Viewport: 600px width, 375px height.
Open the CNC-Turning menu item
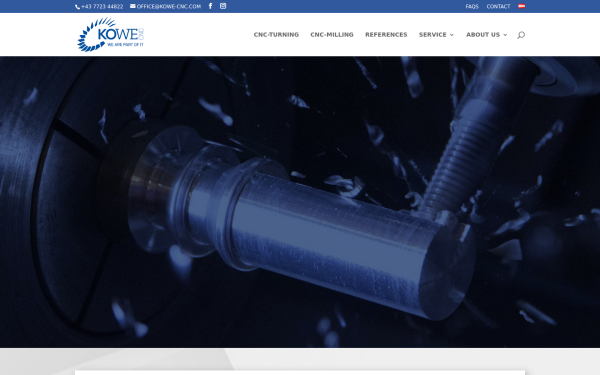276,34
